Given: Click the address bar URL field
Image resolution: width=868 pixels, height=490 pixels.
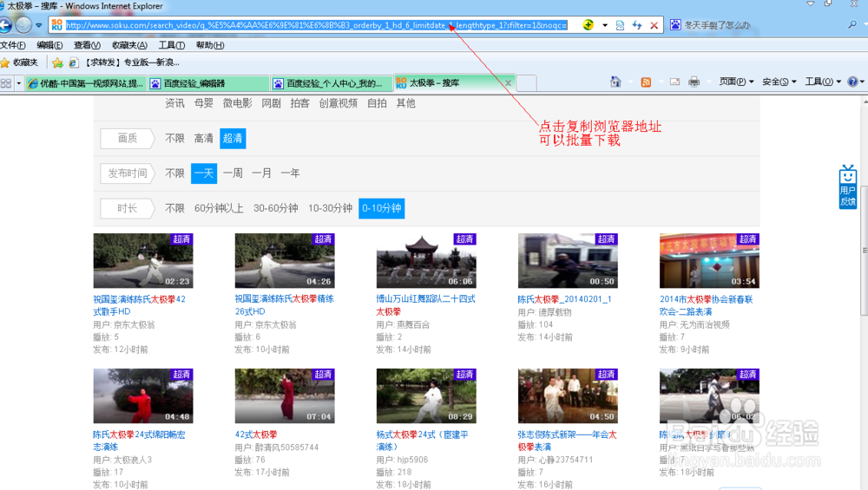Looking at the screenshot, I should [317, 25].
